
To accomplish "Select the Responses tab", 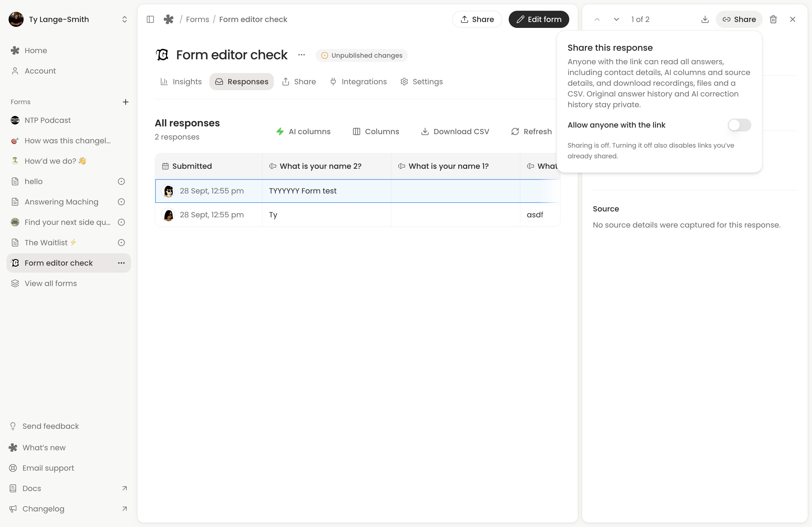I will (x=242, y=82).
